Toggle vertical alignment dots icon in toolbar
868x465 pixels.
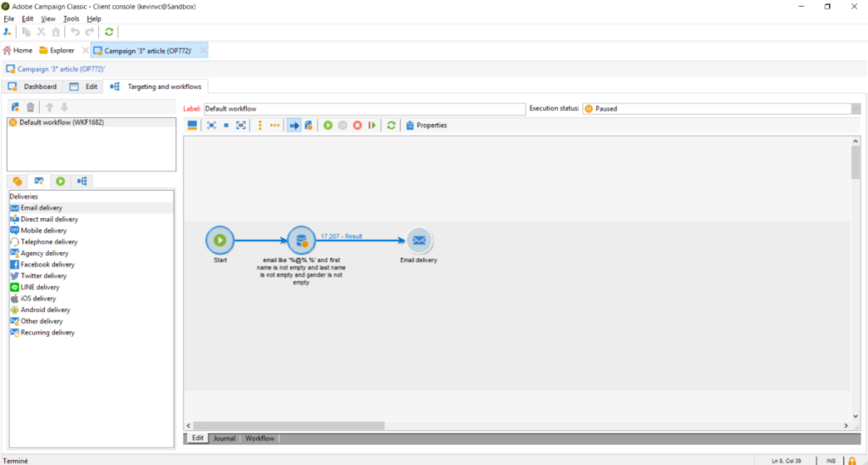tap(259, 126)
